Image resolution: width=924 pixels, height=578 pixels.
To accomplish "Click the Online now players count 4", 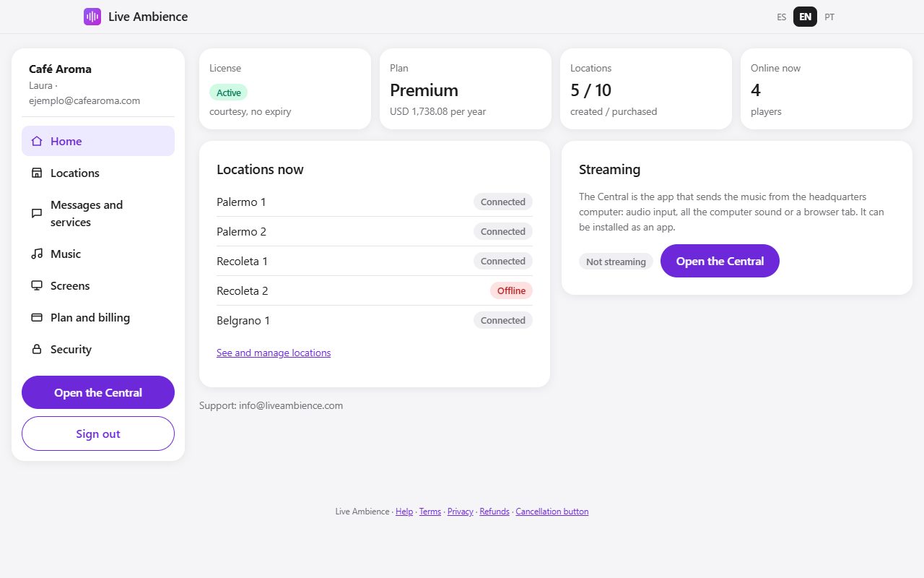I will click(756, 90).
